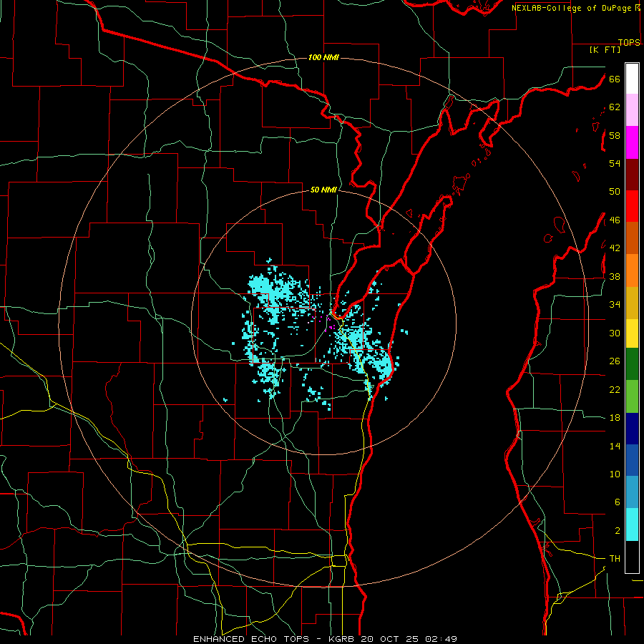Select the yellow 30 kft legend swatch
The height and width of the screenshot is (644, 644).
tap(632, 333)
